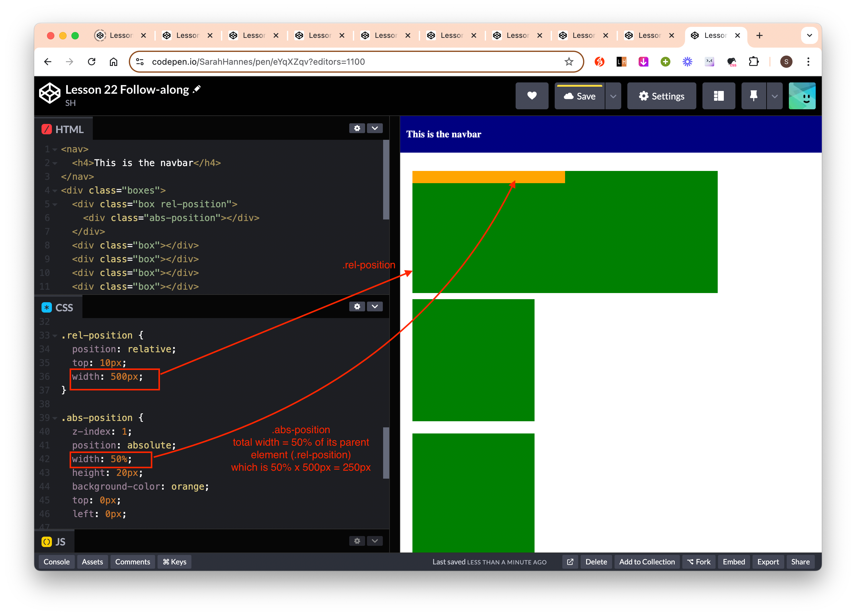
Task: Delete this pen
Action: 596,562
